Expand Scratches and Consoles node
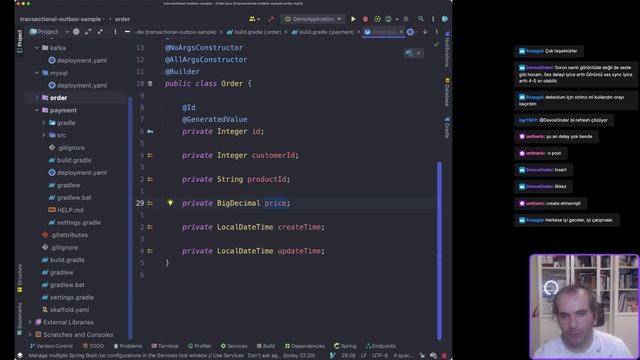Viewport: 640px width, 360px height. (30, 335)
